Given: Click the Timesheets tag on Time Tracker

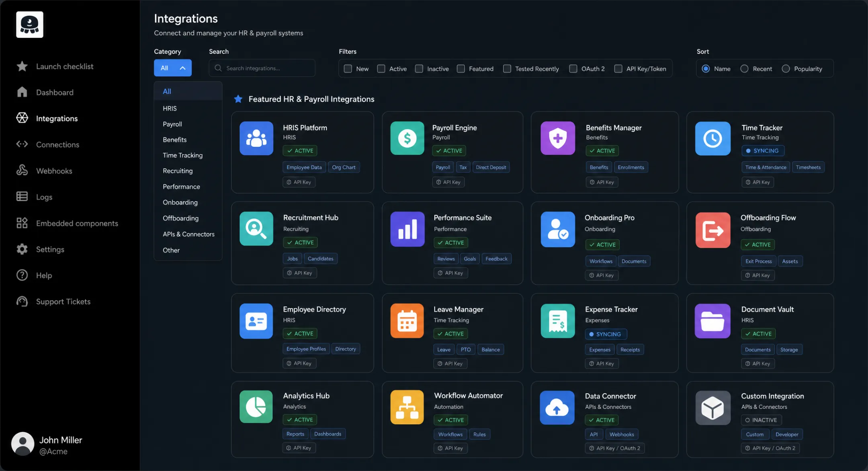Looking at the screenshot, I should (808, 167).
